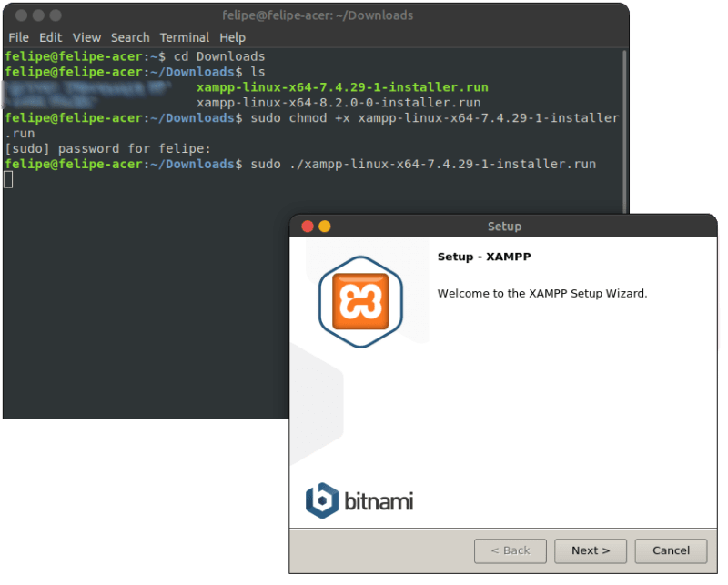Click the XAMPP orange logo icon
This screenshot has height=585, width=728.
pyautogui.click(x=360, y=302)
